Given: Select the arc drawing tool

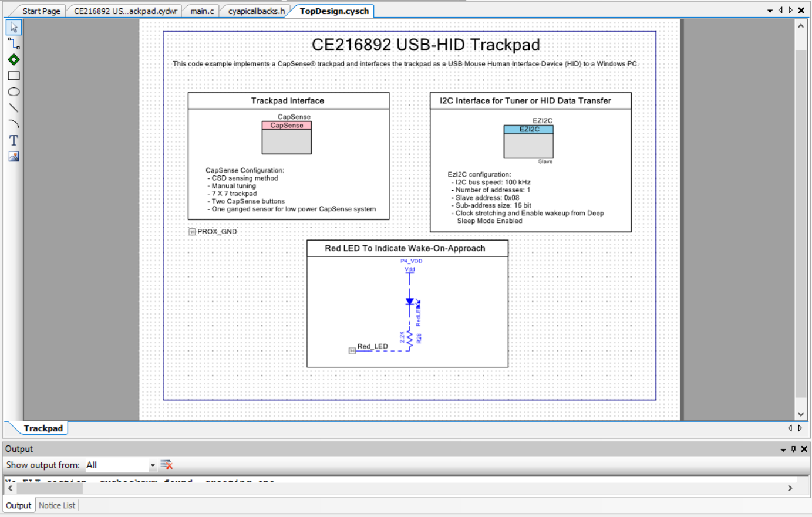Looking at the screenshot, I should (x=13, y=123).
